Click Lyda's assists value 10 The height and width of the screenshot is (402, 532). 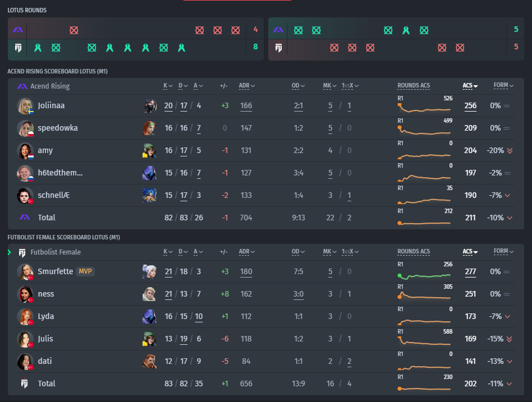199,317
